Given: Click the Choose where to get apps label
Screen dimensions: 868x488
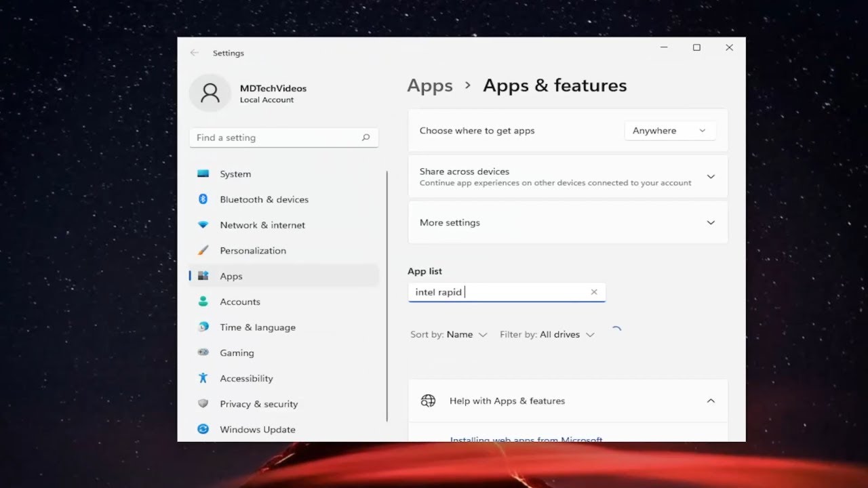Looking at the screenshot, I should pyautogui.click(x=477, y=131).
